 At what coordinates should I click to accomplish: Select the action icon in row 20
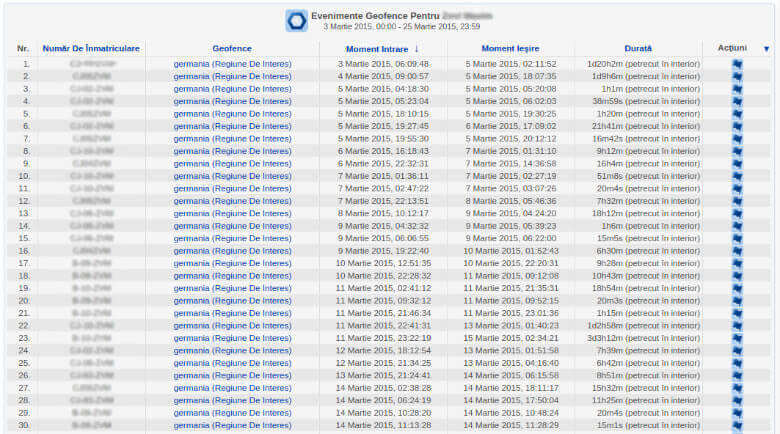[737, 301]
